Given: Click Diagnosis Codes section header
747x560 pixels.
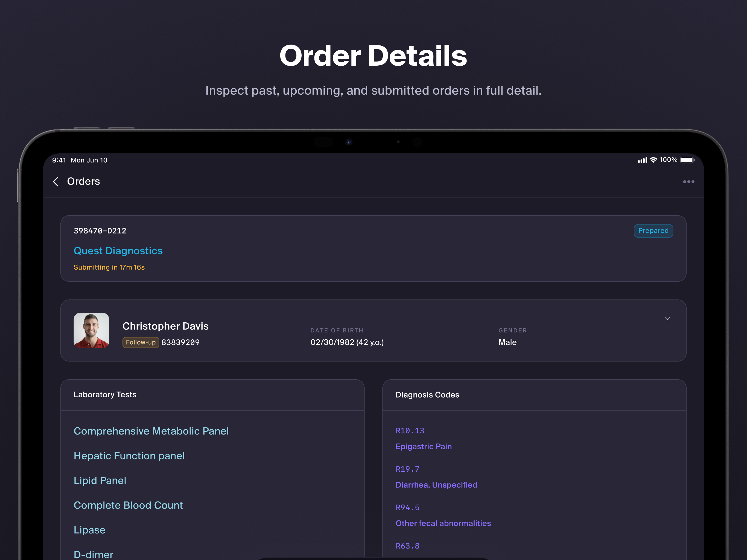Looking at the screenshot, I should click(x=427, y=395).
